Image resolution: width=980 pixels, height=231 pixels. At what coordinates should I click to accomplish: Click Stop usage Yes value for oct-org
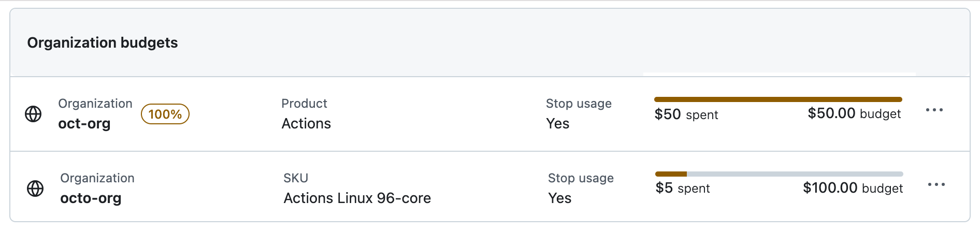tap(557, 124)
